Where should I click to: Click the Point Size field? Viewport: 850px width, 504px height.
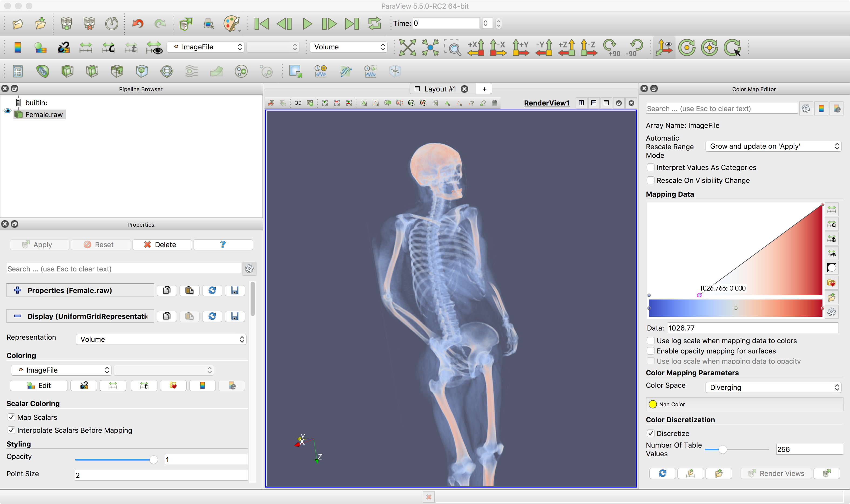point(161,475)
